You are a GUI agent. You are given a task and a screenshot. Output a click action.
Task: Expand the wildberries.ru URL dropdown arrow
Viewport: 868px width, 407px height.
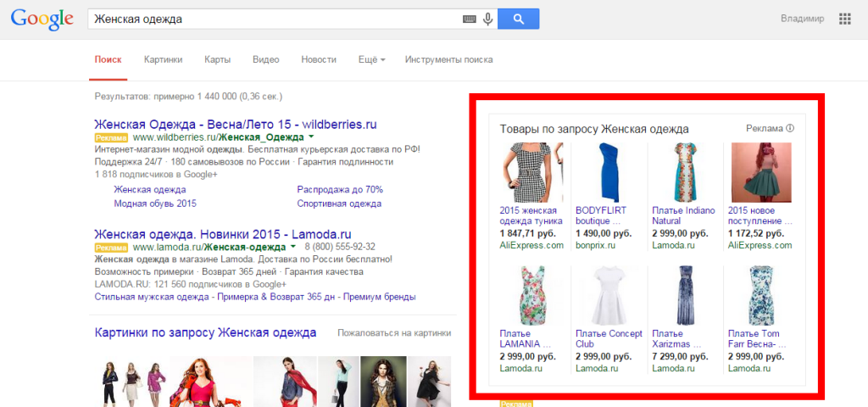tap(311, 137)
